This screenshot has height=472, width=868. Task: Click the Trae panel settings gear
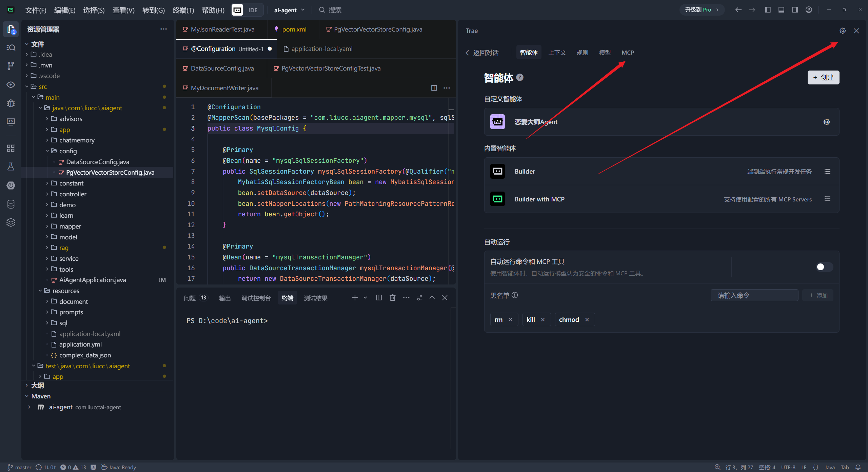click(x=843, y=31)
